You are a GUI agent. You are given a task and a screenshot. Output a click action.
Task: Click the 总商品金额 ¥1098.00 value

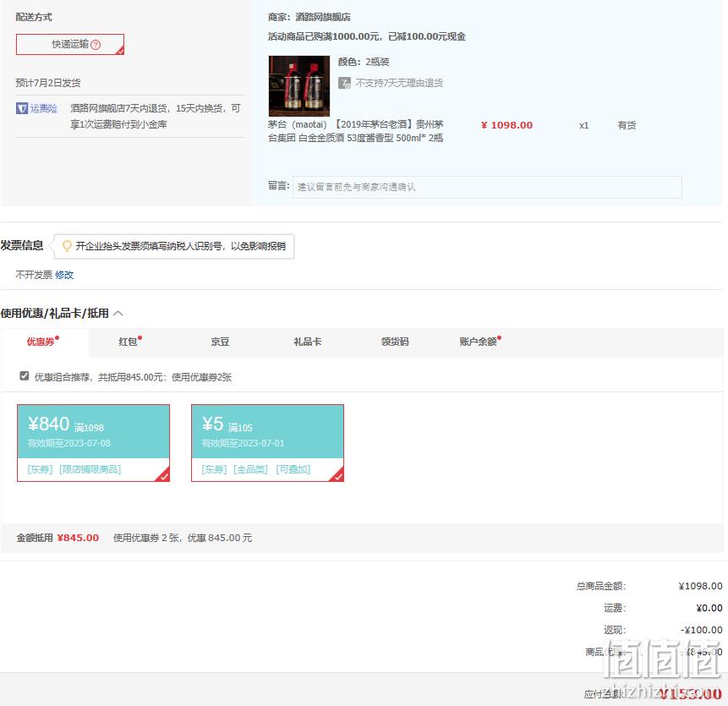point(700,586)
